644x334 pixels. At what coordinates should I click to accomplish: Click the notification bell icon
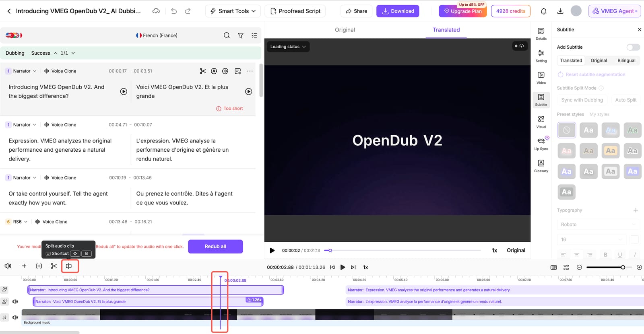[x=543, y=11]
